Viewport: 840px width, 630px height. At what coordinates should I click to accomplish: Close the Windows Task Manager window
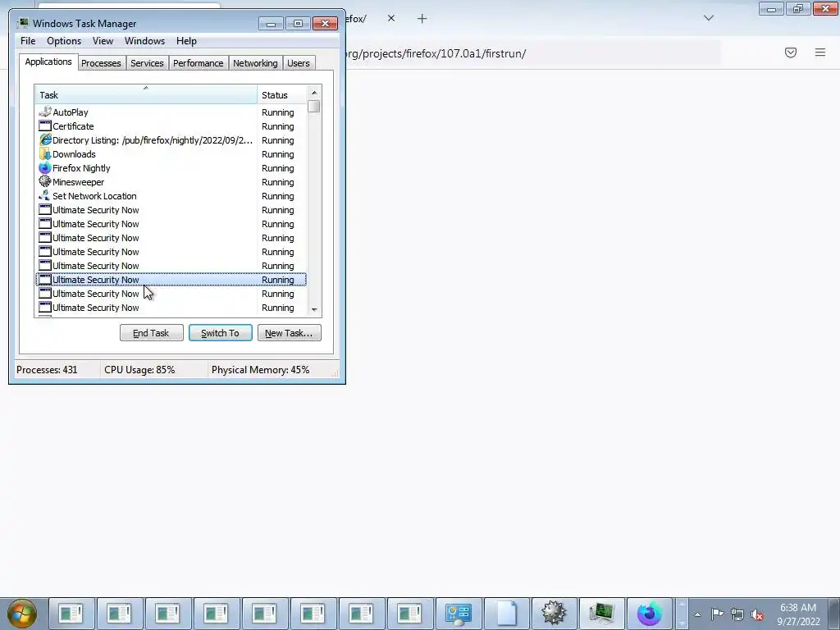(325, 24)
